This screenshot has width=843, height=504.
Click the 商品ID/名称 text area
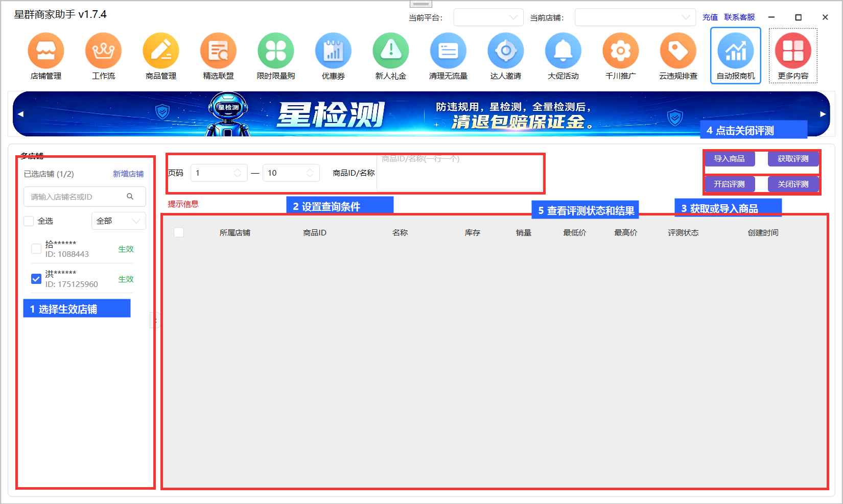[x=460, y=173]
